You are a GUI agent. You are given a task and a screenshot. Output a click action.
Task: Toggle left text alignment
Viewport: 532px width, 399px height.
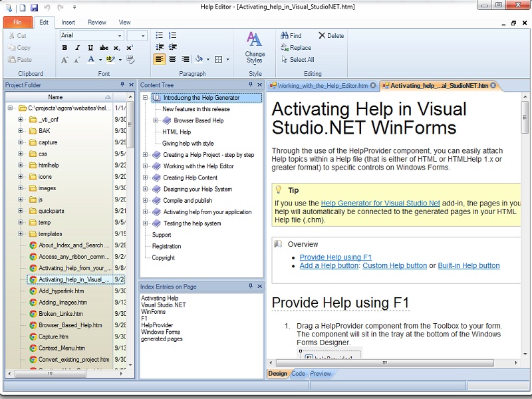[160, 59]
